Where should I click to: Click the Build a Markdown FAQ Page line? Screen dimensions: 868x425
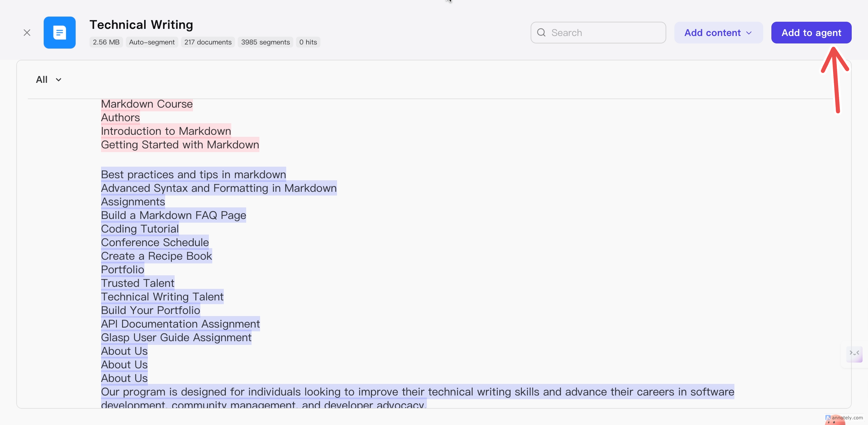pos(173,215)
